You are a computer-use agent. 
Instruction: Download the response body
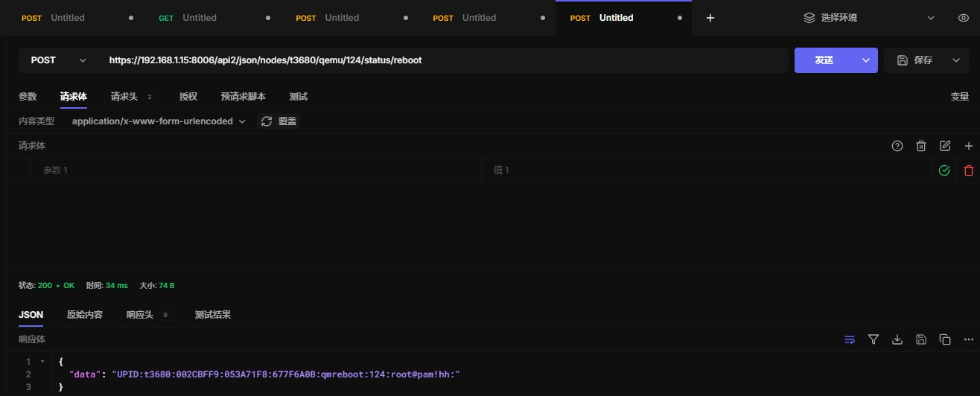pos(897,339)
